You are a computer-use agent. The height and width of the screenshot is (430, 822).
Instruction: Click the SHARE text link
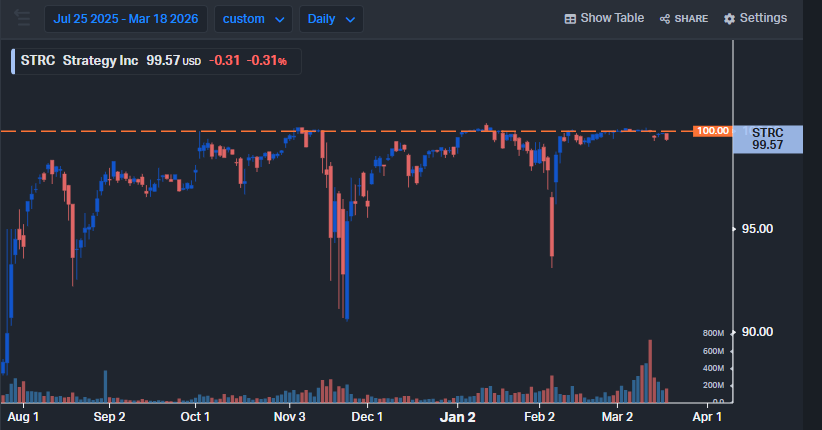691,19
